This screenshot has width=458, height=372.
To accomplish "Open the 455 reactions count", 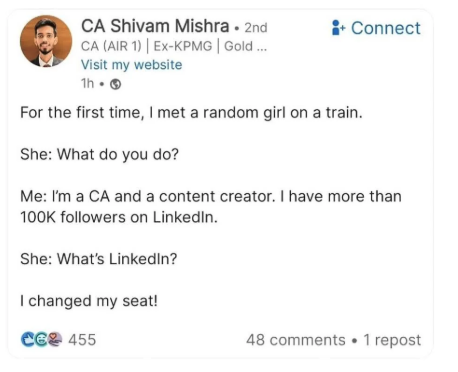I will point(82,340).
